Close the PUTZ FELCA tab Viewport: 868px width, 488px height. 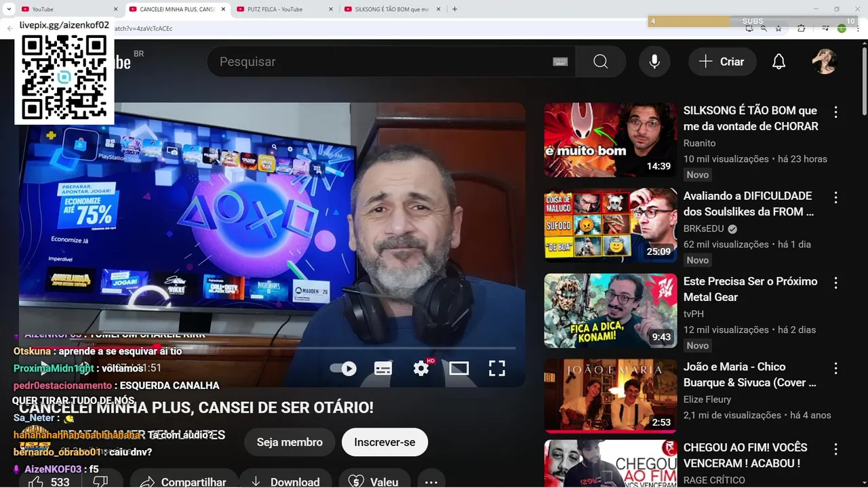[331, 9]
